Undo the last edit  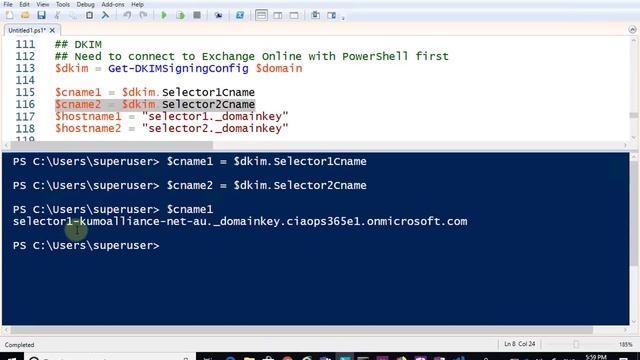click(x=127, y=16)
